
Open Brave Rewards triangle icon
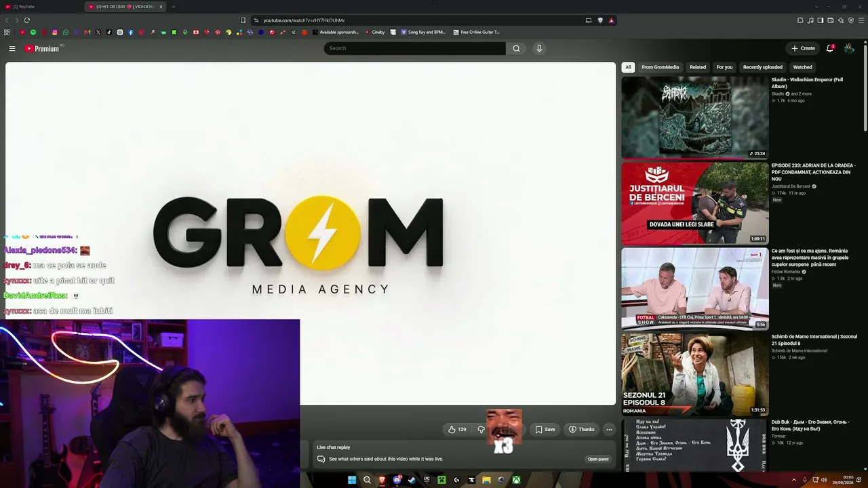tap(611, 20)
